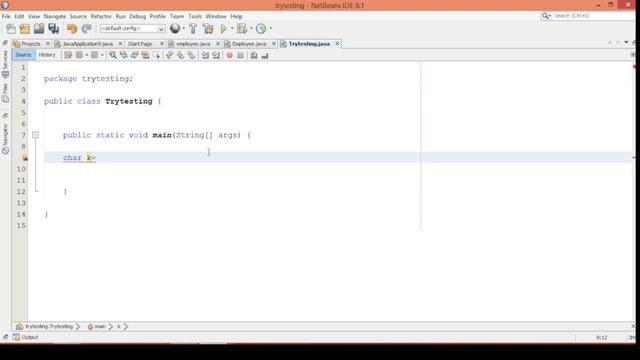
Task: Open the File menu
Action: [x=6, y=16]
